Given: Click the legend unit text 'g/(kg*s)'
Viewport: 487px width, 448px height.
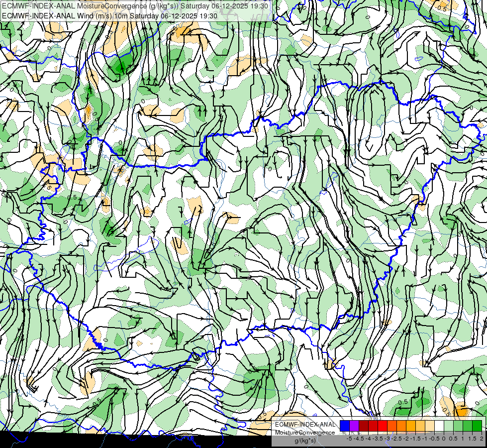Looking at the screenshot, I should coord(305,441).
